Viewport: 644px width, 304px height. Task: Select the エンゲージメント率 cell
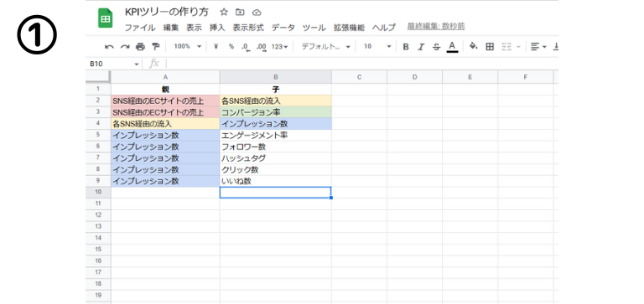click(x=276, y=135)
